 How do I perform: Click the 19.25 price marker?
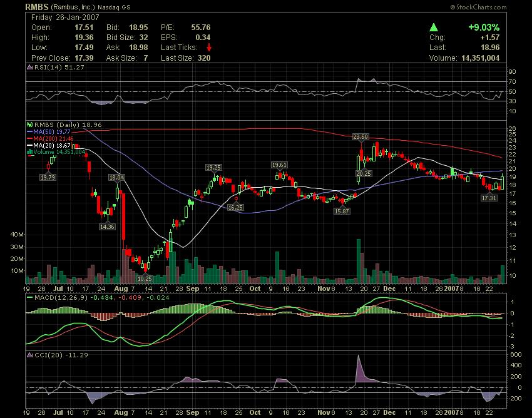coord(213,167)
